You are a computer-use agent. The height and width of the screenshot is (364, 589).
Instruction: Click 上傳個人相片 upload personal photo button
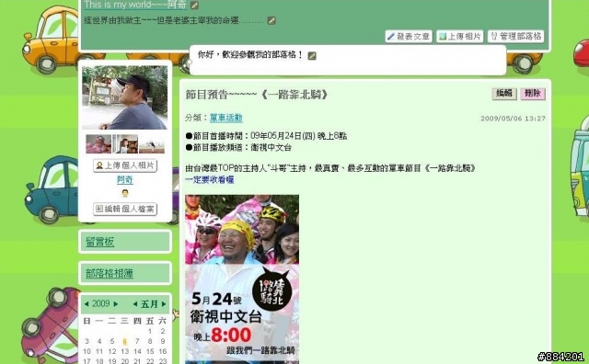pos(125,165)
